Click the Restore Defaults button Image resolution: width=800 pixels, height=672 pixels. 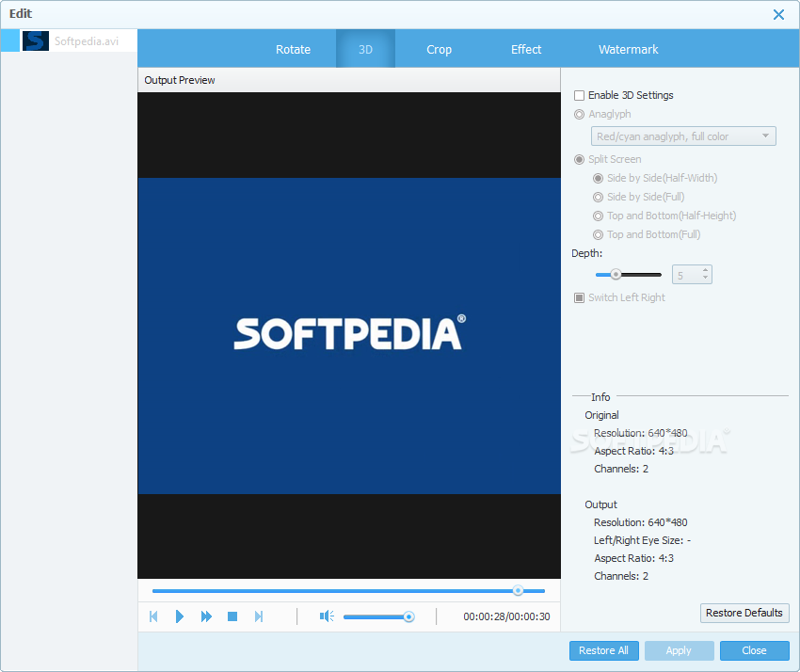point(744,613)
